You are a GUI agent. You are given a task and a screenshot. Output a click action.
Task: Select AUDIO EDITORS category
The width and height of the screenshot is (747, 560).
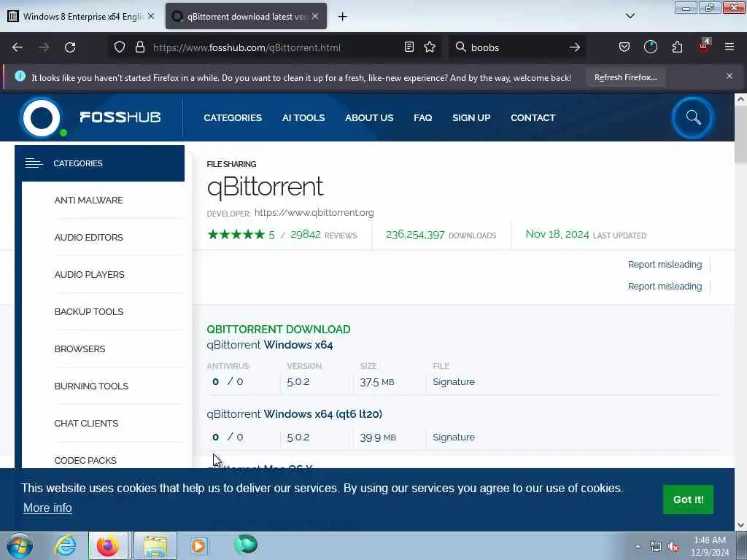click(x=88, y=237)
